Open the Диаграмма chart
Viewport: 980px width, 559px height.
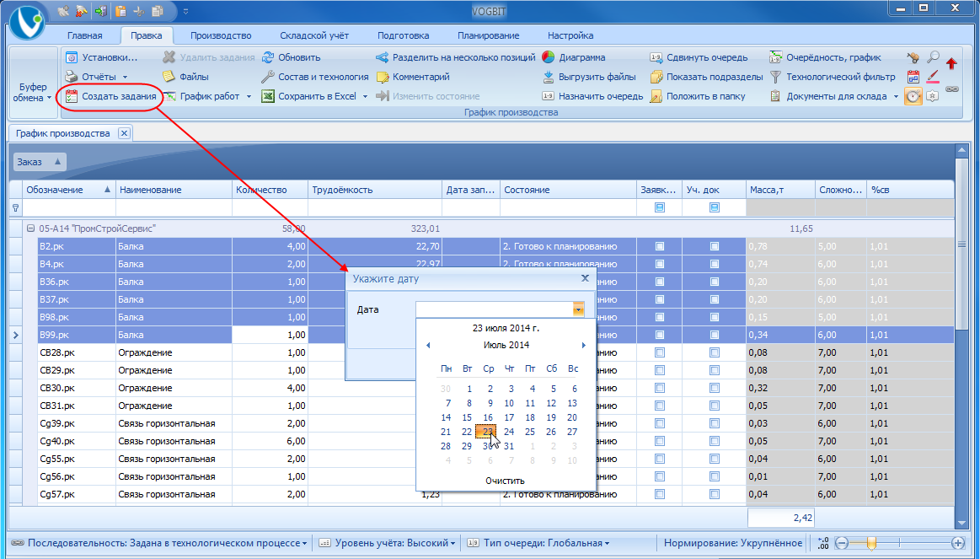574,57
